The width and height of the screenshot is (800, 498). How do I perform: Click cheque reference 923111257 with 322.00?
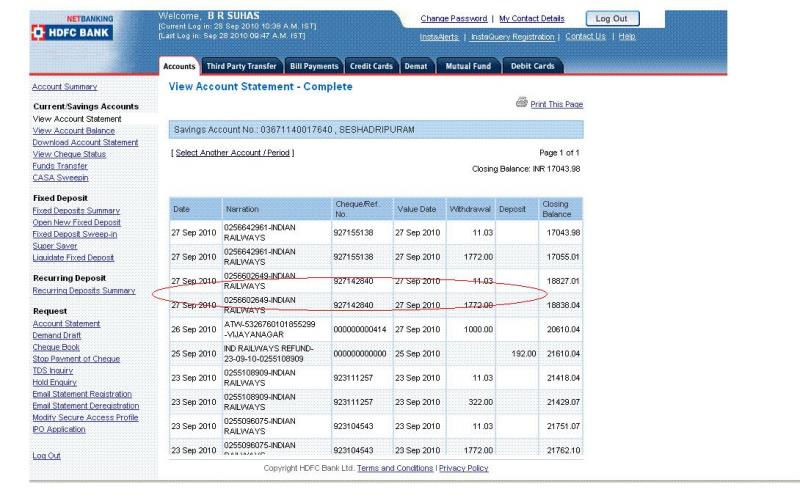[x=353, y=402]
